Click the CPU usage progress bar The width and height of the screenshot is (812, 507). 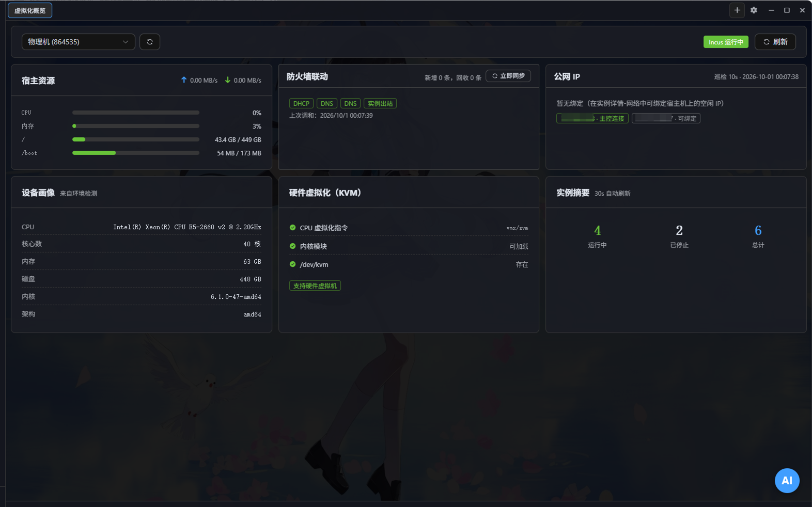(136, 113)
